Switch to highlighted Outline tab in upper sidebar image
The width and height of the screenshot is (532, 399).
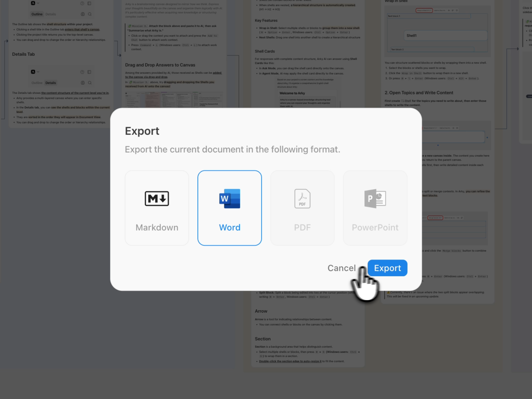pos(37,14)
